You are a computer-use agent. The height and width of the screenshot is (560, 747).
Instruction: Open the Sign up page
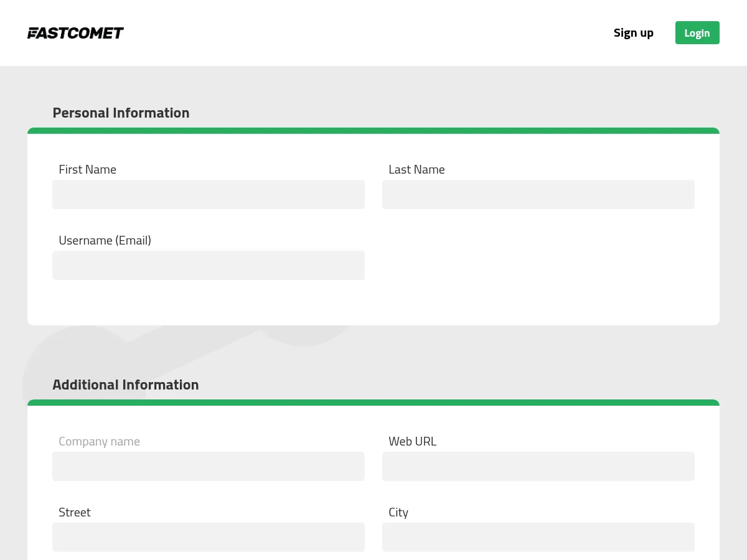pos(634,32)
